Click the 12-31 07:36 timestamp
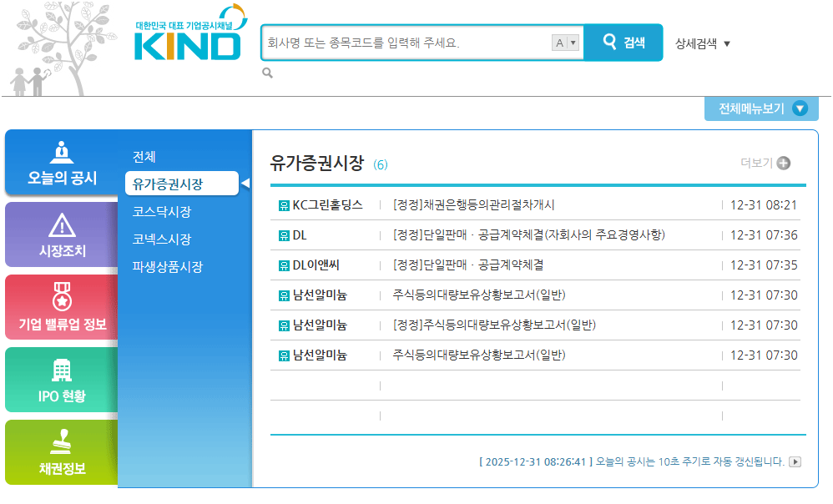 point(764,234)
